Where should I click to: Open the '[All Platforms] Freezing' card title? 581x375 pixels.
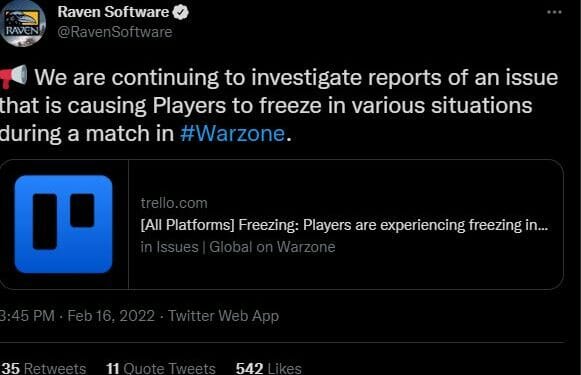(x=344, y=225)
